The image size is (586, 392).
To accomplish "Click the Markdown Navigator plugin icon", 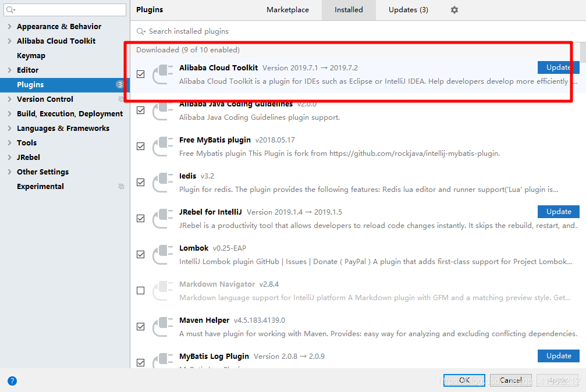I will point(162,291).
